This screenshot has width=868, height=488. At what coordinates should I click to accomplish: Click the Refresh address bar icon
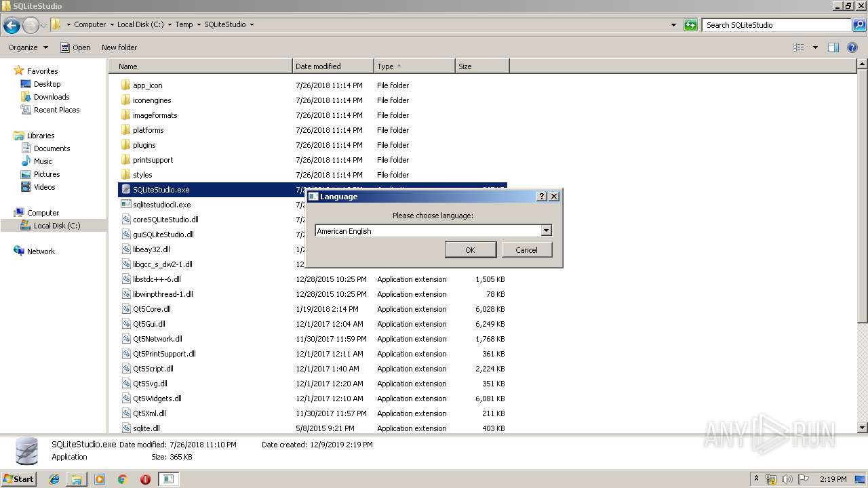pos(690,25)
